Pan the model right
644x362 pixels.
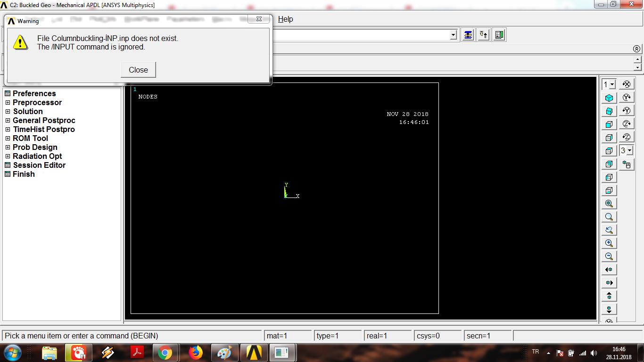click(609, 283)
